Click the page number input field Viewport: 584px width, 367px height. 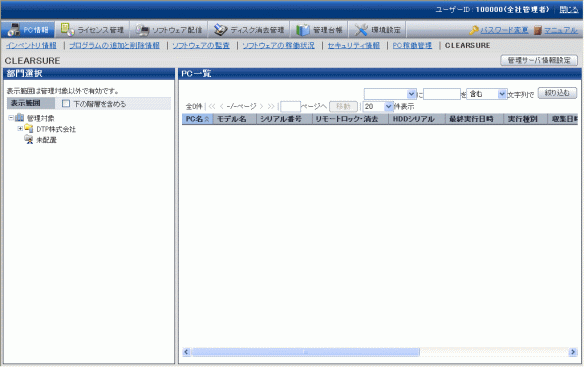[x=291, y=107]
